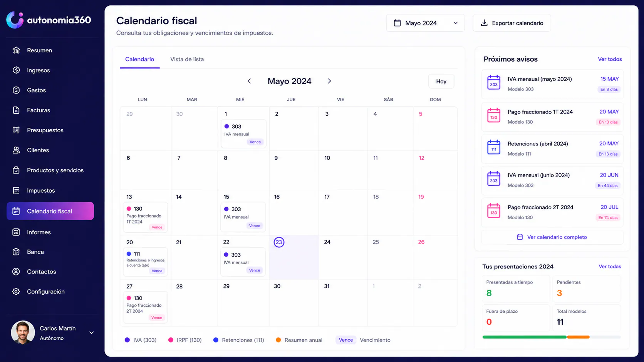Image resolution: width=644 pixels, height=362 pixels.
Task: Select the Clientes people icon
Action: (x=16, y=150)
